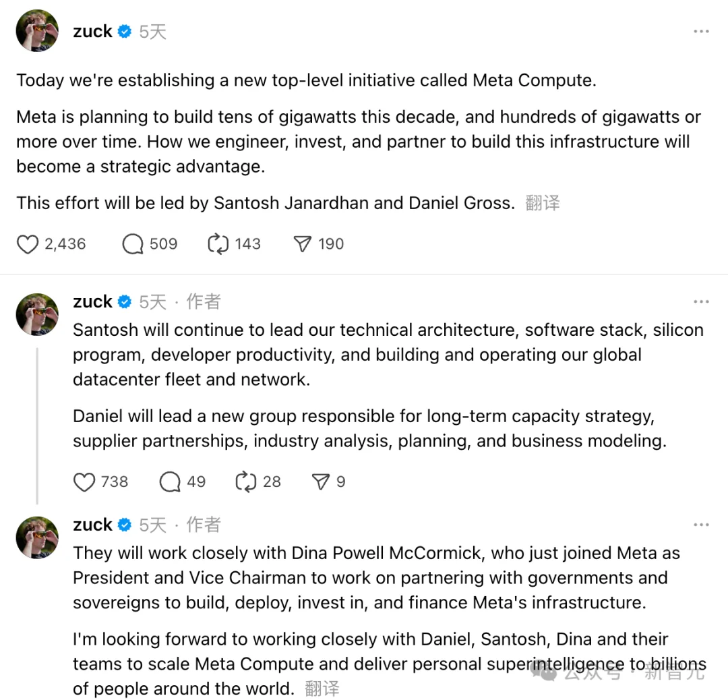Repost the second post with 28 reposts
Image resolution: width=728 pixels, height=700 pixels.
pyautogui.click(x=245, y=482)
